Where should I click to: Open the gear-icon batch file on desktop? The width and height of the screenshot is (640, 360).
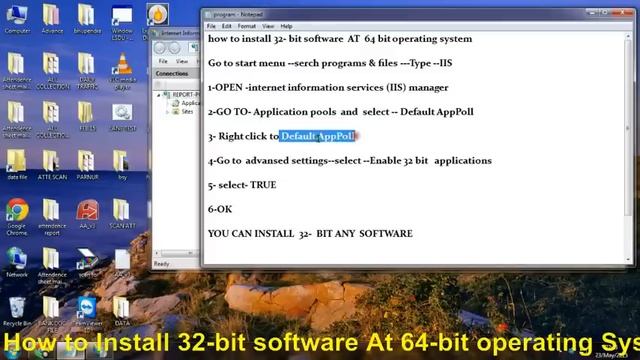pos(122,118)
